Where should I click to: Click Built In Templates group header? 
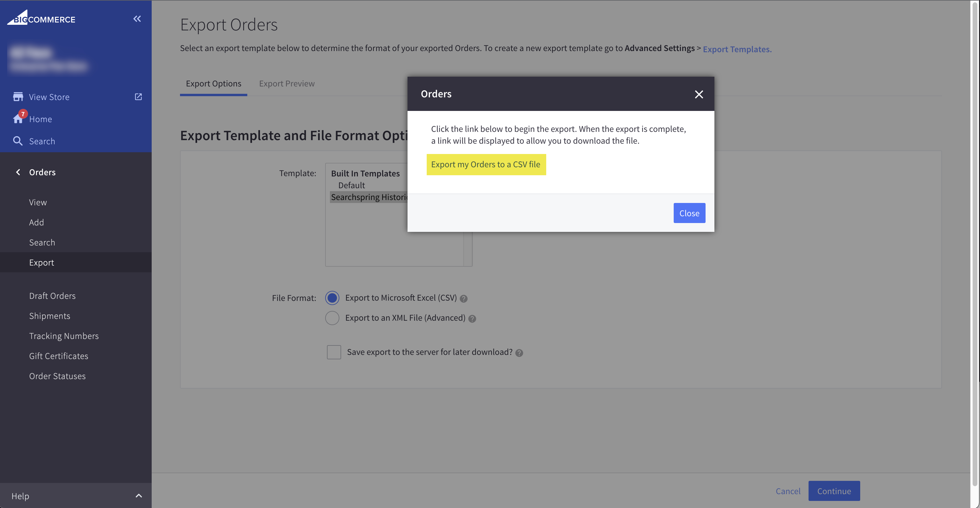[365, 173]
